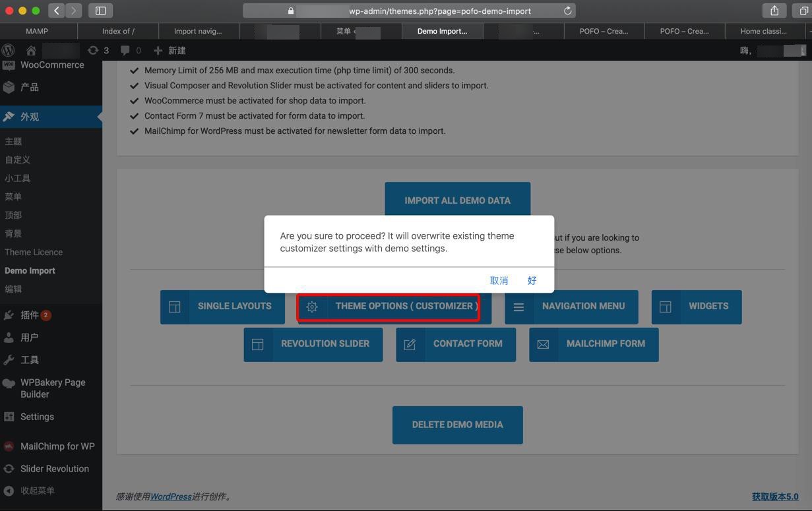The width and height of the screenshot is (812, 511).
Task: Confirm the dialog with 好
Action: tap(532, 280)
